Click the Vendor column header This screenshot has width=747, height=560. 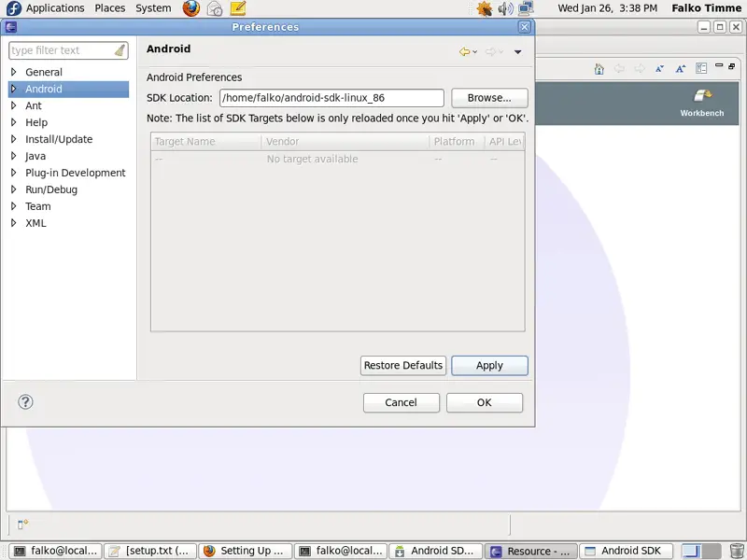pyautogui.click(x=345, y=142)
